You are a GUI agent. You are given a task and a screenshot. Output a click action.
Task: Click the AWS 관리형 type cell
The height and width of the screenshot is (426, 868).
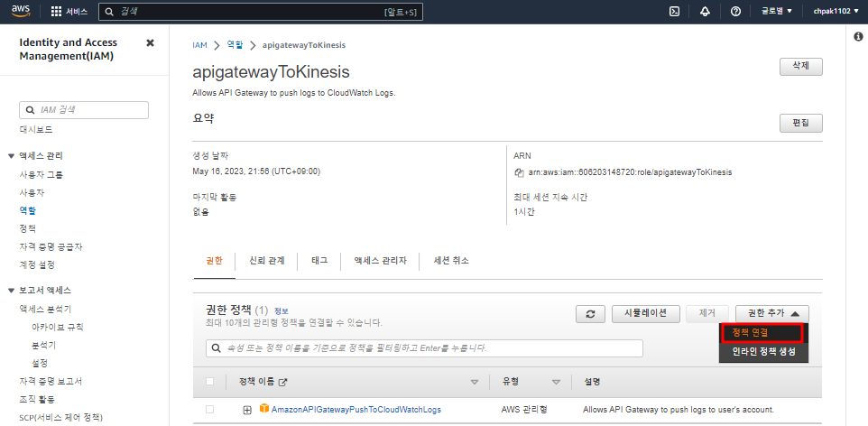525,410
